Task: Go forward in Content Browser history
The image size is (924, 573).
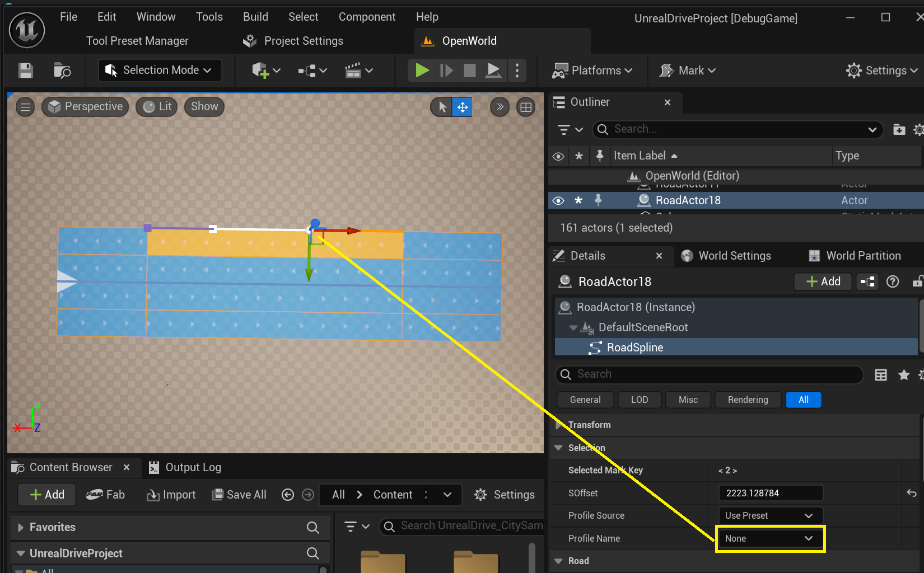Action: tap(308, 495)
